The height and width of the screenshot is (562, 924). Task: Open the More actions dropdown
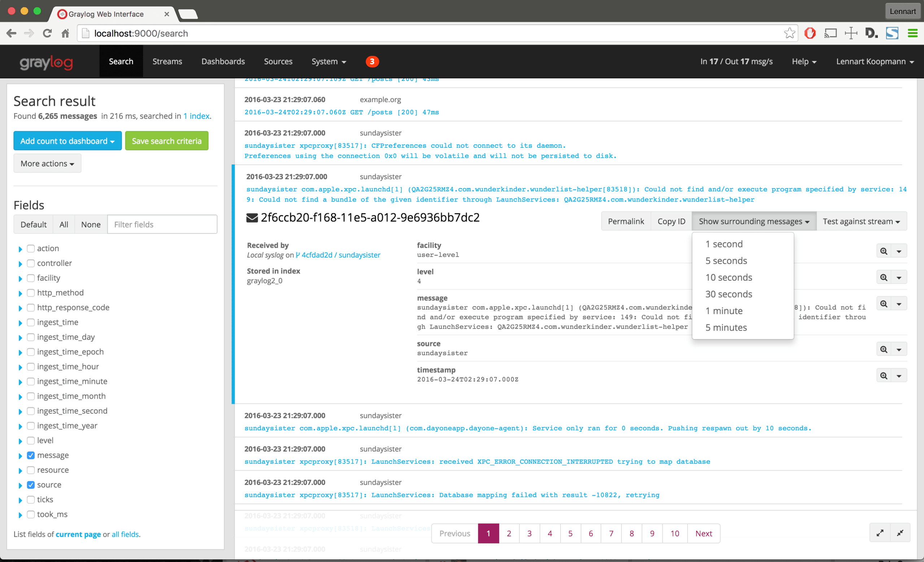(x=47, y=164)
